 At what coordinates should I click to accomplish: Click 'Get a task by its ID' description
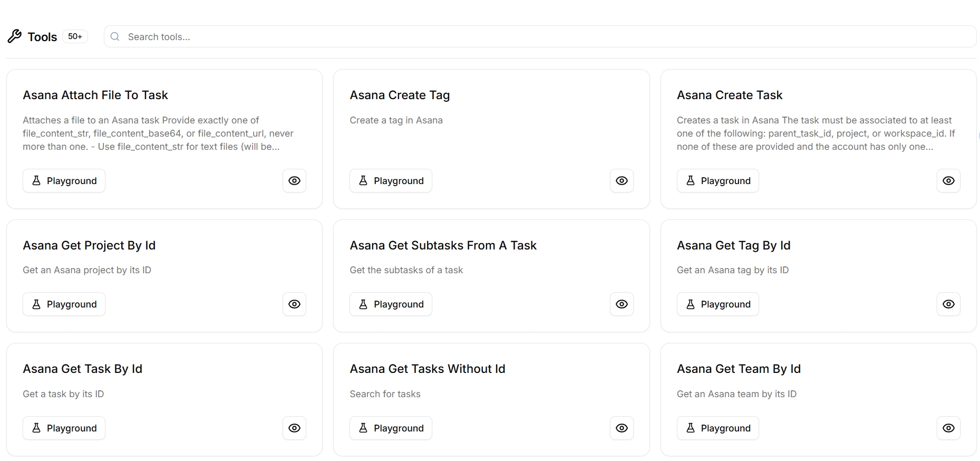pos(63,394)
